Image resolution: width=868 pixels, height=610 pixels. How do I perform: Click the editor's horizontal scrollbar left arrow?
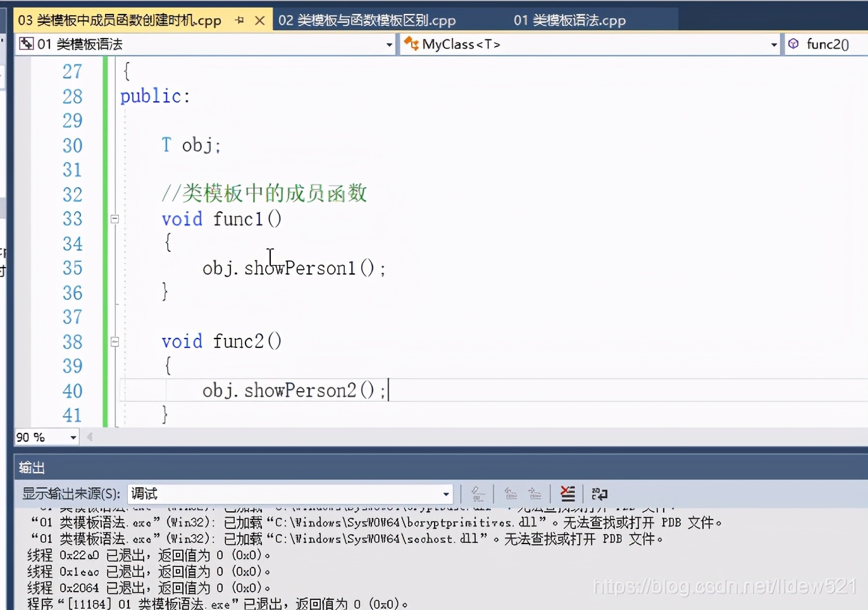pyautogui.click(x=89, y=437)
